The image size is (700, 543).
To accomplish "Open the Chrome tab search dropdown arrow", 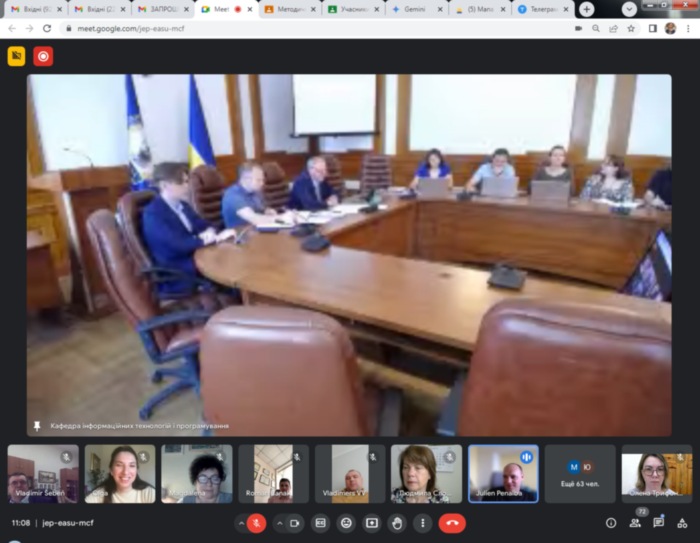I will point(629,9).
